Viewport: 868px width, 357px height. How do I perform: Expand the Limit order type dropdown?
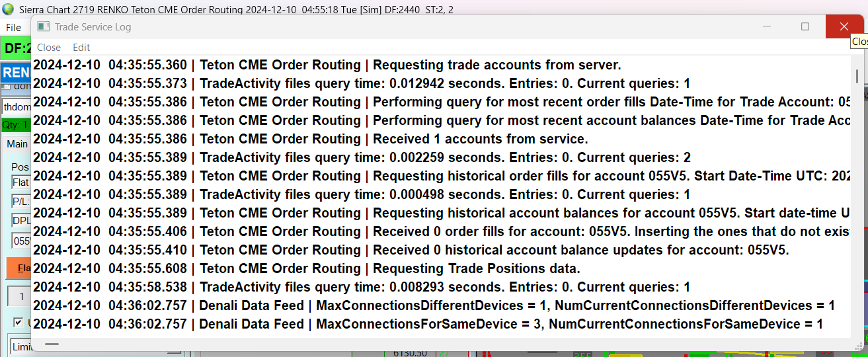20,346
